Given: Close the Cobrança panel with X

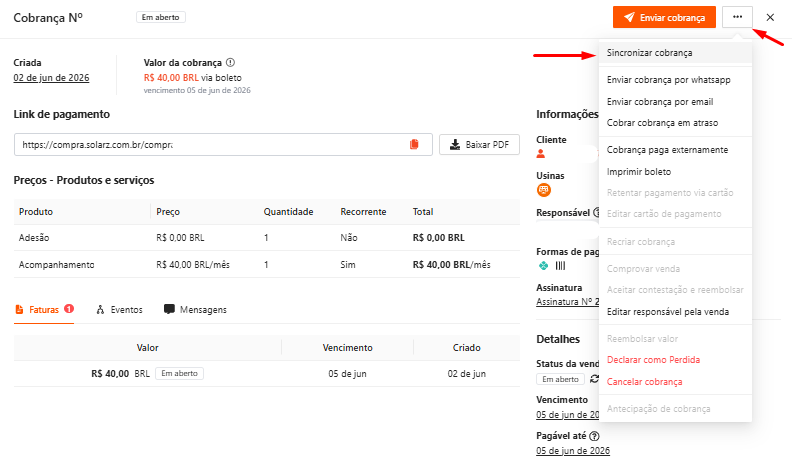Looking at the screenshot, I should 770,17.
